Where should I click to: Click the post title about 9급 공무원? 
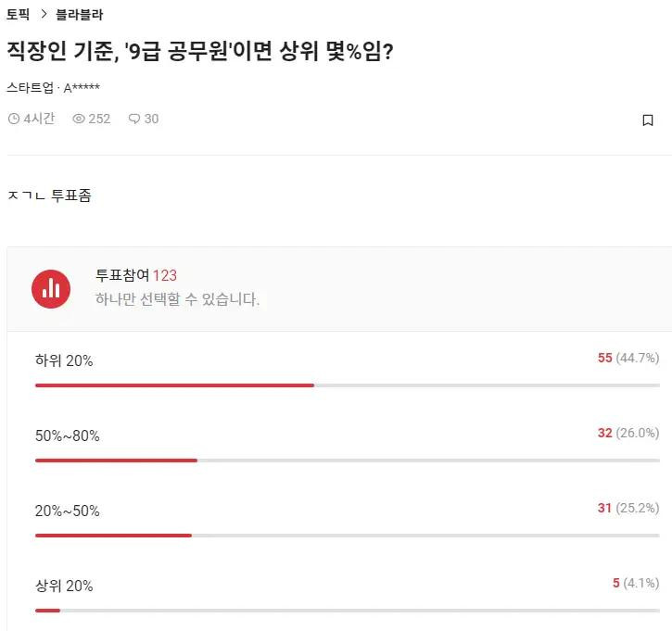pyautogui.click(x=201, y=51)
